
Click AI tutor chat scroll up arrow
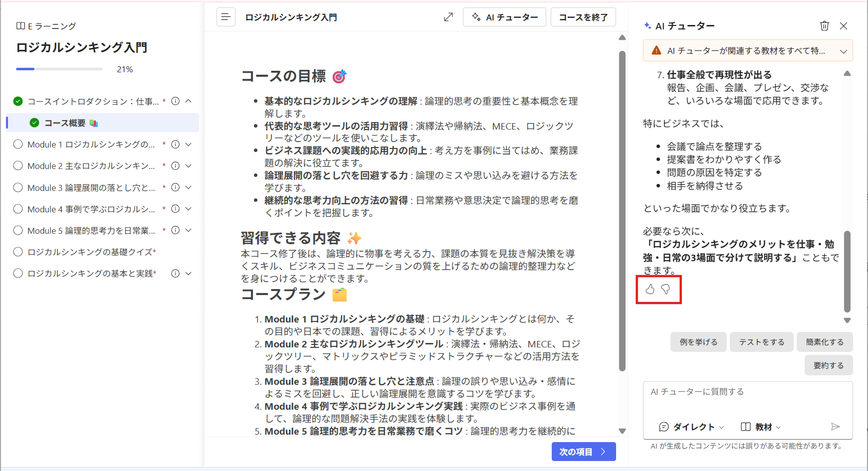coord(847,73)
